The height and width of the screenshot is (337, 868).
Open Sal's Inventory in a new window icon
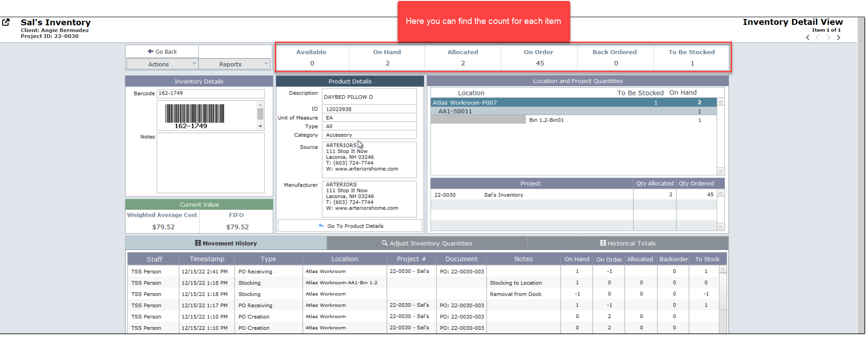click(x=6, y=22)
